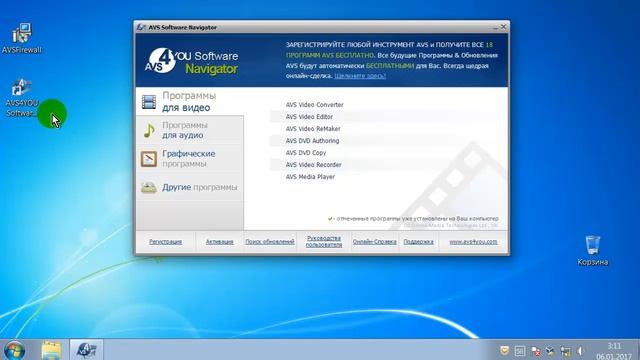Click the Регистрация link
The image size is (640, 360).
(165, 242)
